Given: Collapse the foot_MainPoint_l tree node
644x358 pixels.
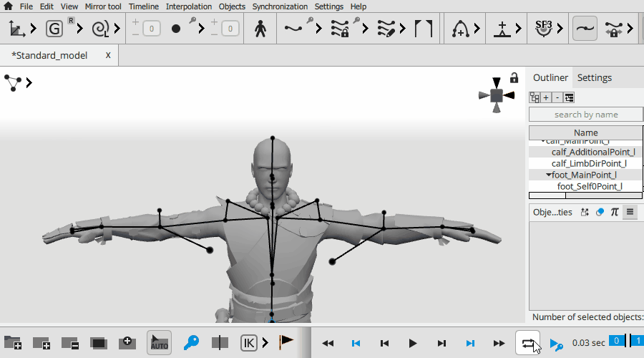Looking at the screenshot, I should point(548,175).
